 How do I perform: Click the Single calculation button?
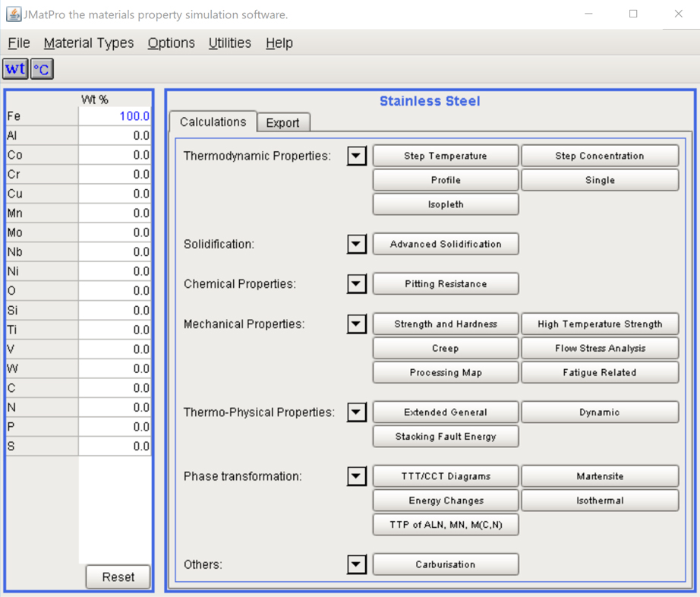point(600,180)
